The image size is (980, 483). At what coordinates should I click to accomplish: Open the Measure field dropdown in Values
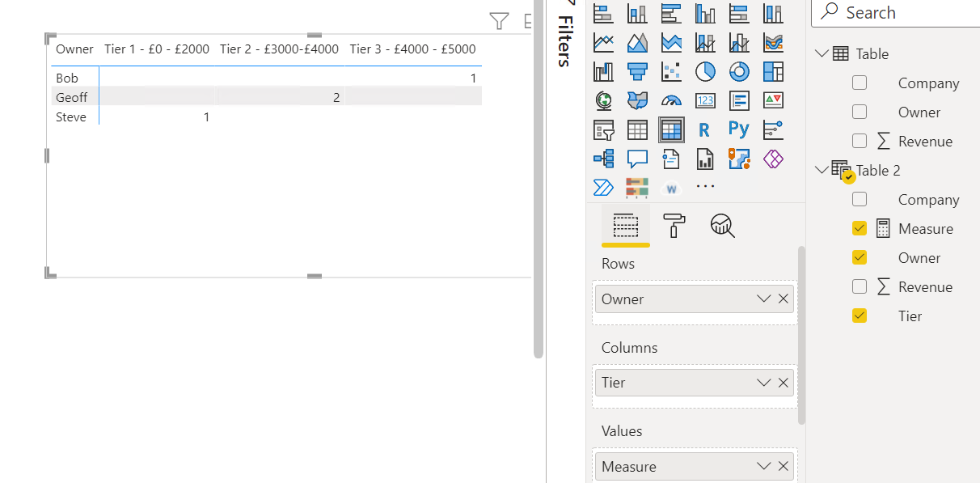point(763,467)
